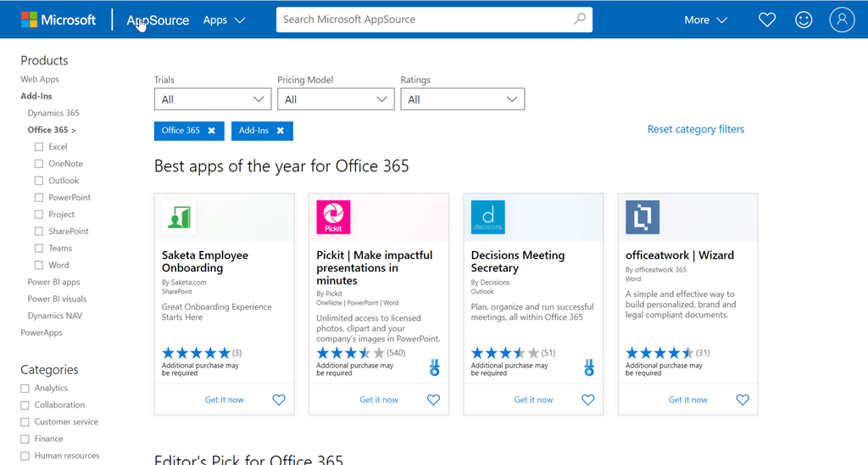Select Power BI visuals

[x=57, y=299]
